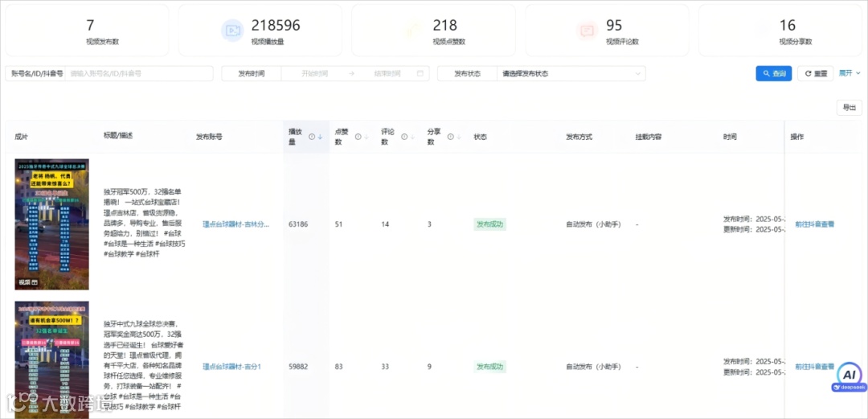868x419 pixels.
Task: Sort by 分享数 using its arrow
Action: pyautogui.click(x=459, y=137)
